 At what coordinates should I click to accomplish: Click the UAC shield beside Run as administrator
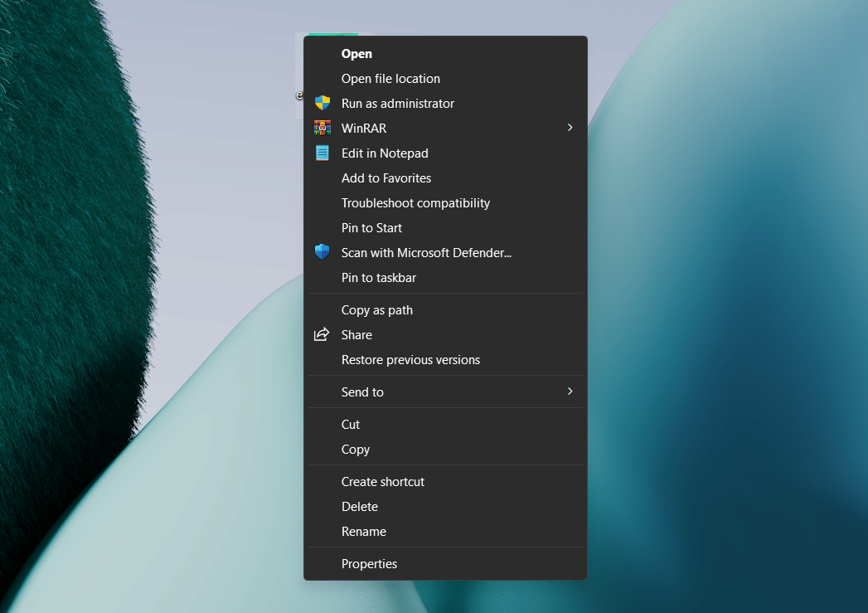click(322, 103)
